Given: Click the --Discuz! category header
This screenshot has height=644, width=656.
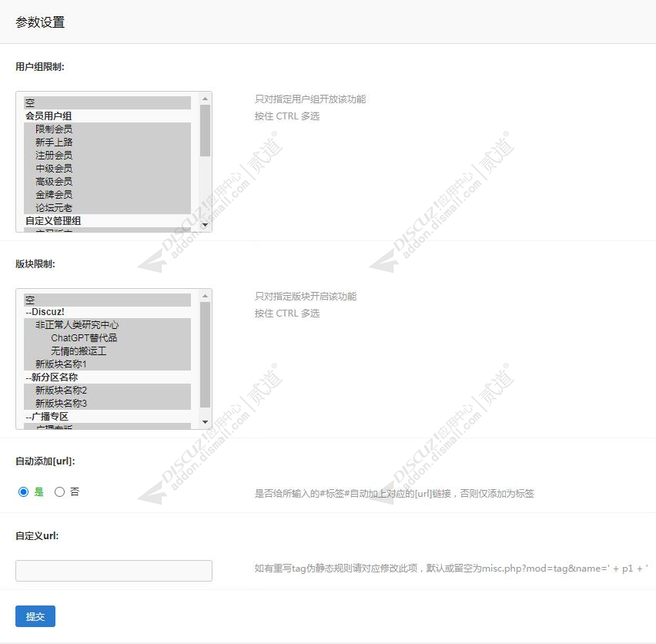Looking at the screenshot, I should point(45,312).
